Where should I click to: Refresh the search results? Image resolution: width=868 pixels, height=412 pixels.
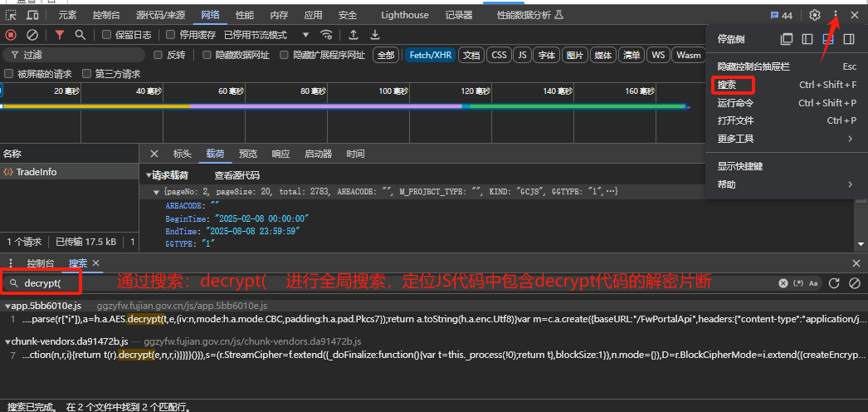(834, 283)
